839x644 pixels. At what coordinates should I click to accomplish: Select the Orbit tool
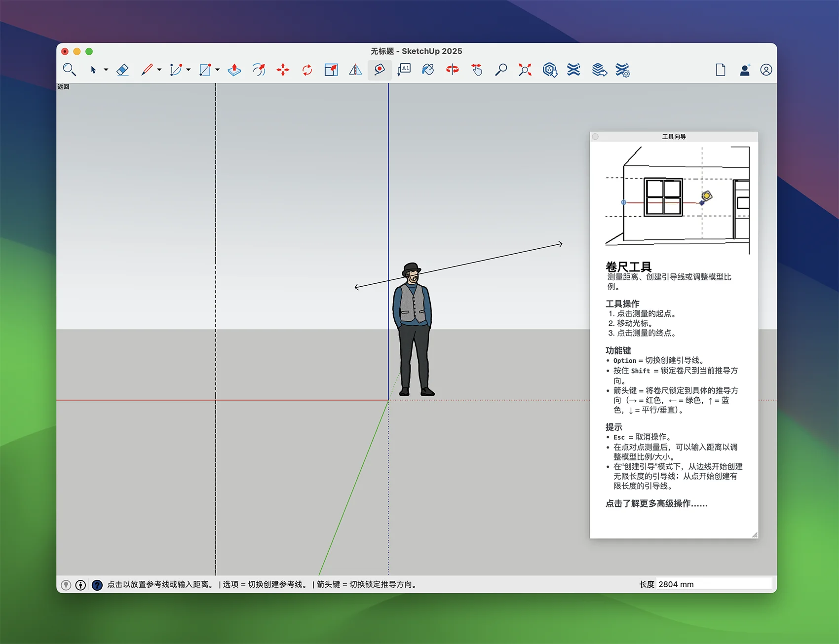point(452,70)
